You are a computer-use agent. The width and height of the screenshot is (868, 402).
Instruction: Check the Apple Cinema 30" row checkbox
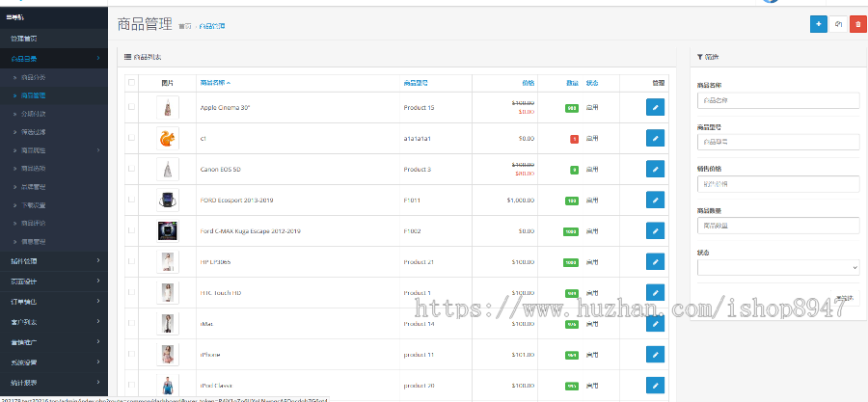click(131, 107)
